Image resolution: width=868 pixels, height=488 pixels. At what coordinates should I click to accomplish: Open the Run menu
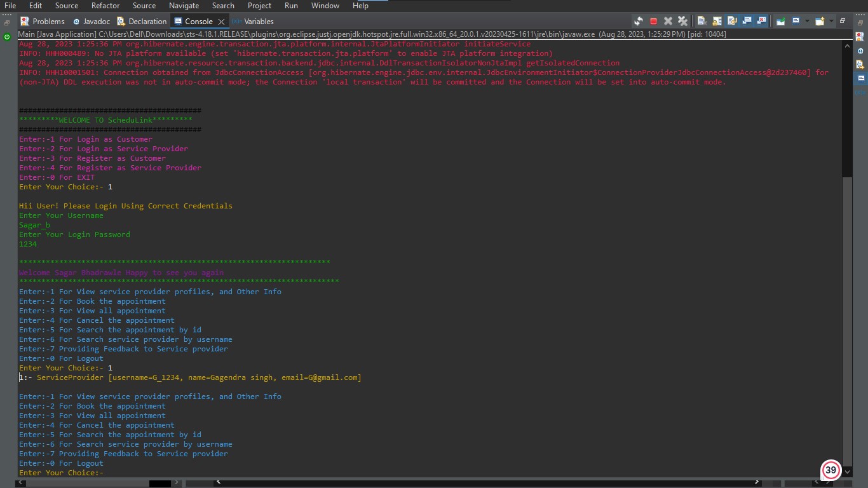coord(291,6)
